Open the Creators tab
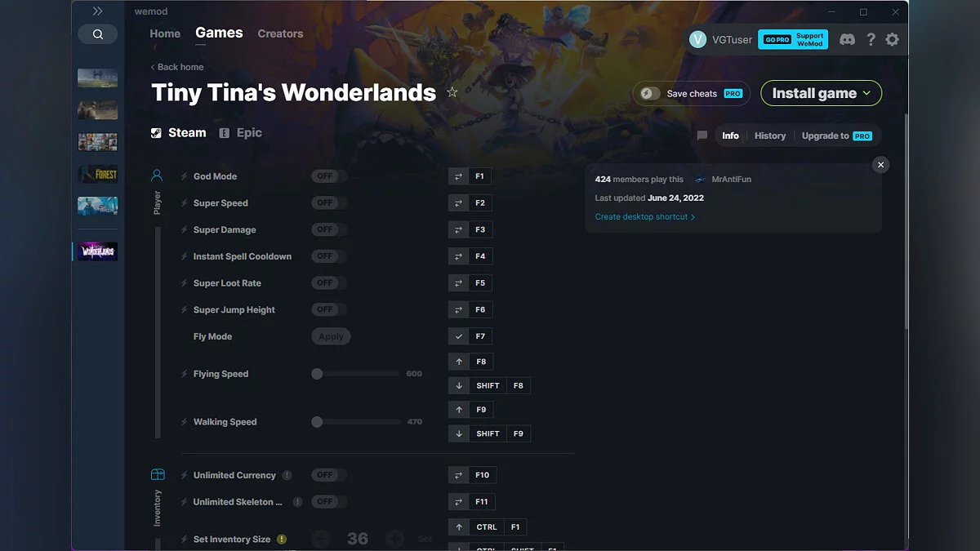The width and height of the screenshot is (980, 551). tap(280, 33)
